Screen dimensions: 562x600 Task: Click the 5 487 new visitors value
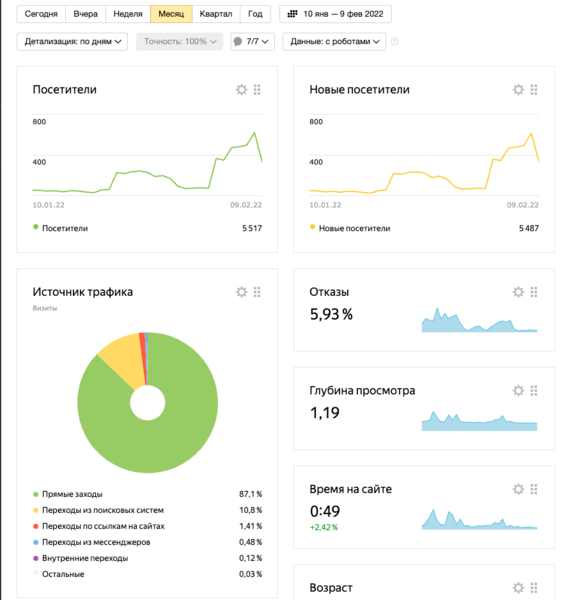pyautogui.click(x=529, y=228)
